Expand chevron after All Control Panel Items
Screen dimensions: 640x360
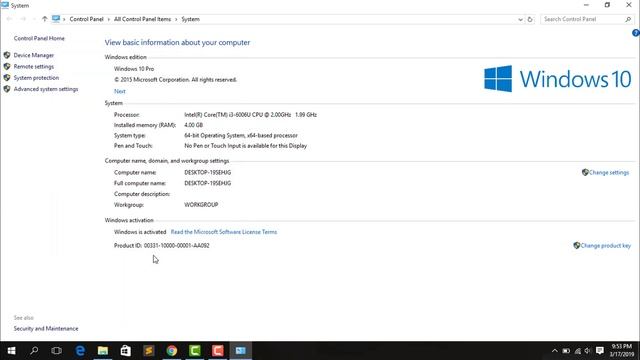click(176, 19)
